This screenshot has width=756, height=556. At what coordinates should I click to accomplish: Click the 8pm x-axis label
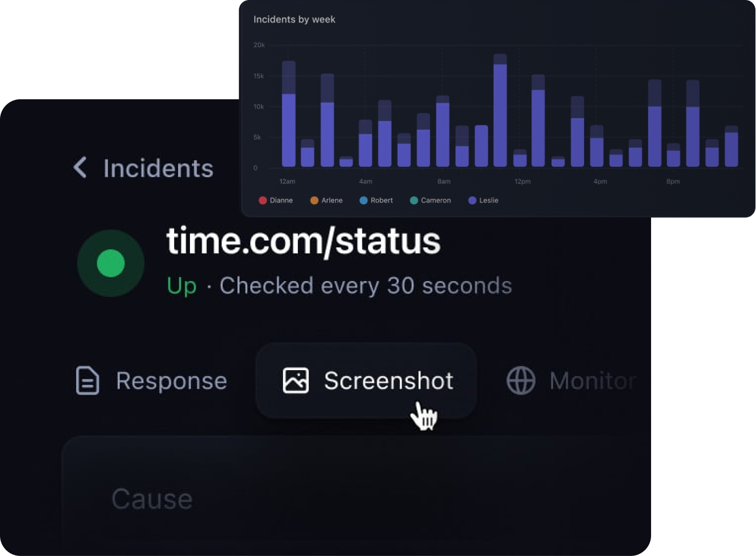(673, 181)
